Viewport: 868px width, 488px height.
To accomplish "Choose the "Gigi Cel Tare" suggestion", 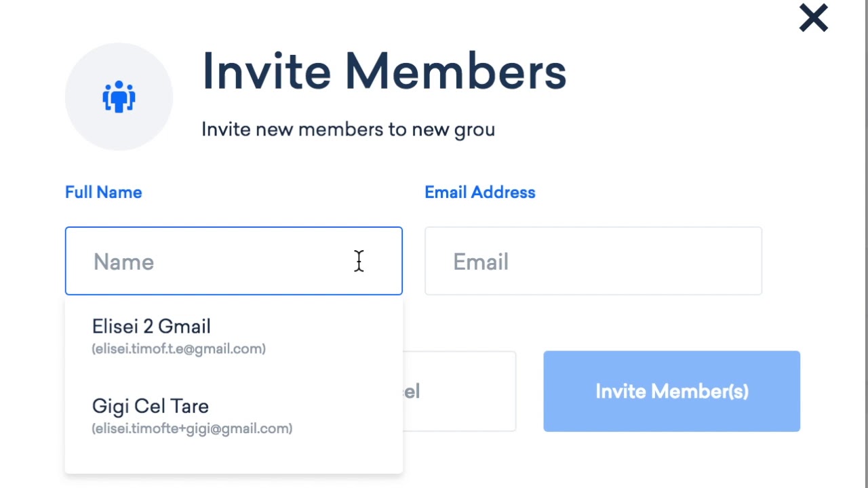I will click(x=150, y=407).
